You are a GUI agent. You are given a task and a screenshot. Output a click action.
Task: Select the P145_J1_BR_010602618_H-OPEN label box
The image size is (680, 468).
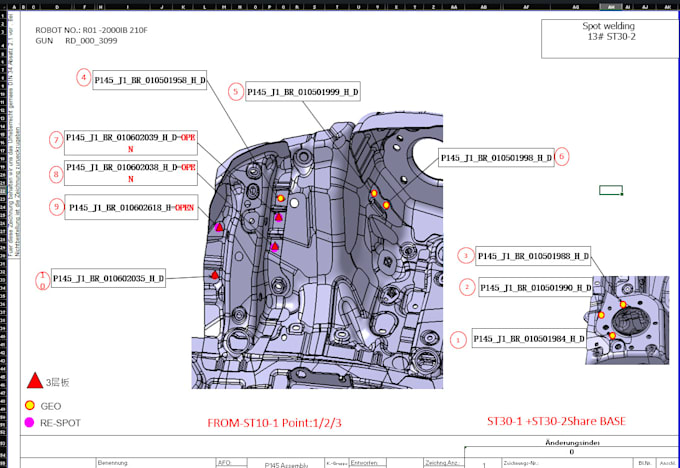[131, 207]
